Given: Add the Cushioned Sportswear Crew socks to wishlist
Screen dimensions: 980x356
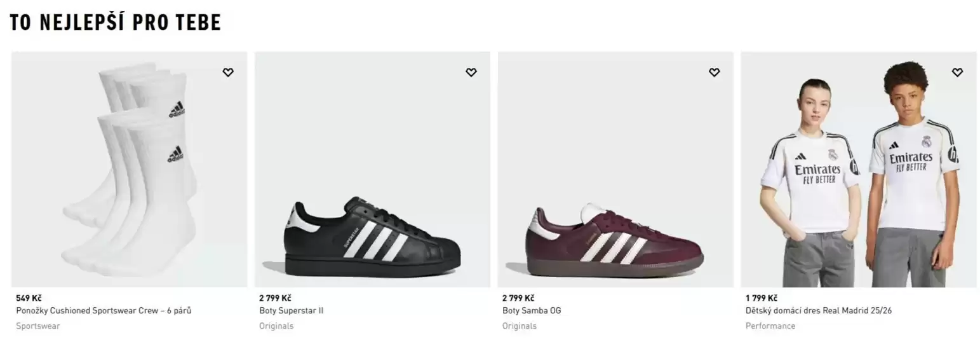Looking at the screenshot, I should coord(228,72).
